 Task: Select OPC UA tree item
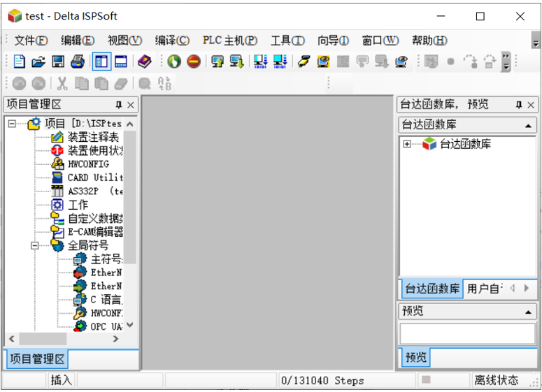point(106,326)
